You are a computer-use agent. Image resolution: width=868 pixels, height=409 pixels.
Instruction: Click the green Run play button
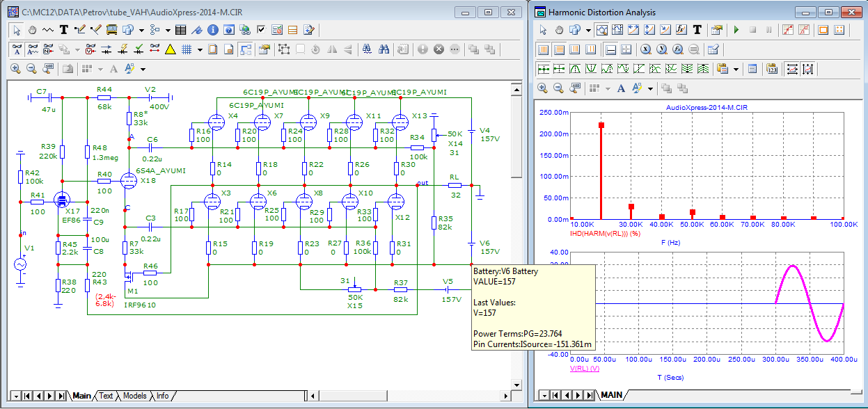(736, 30)
